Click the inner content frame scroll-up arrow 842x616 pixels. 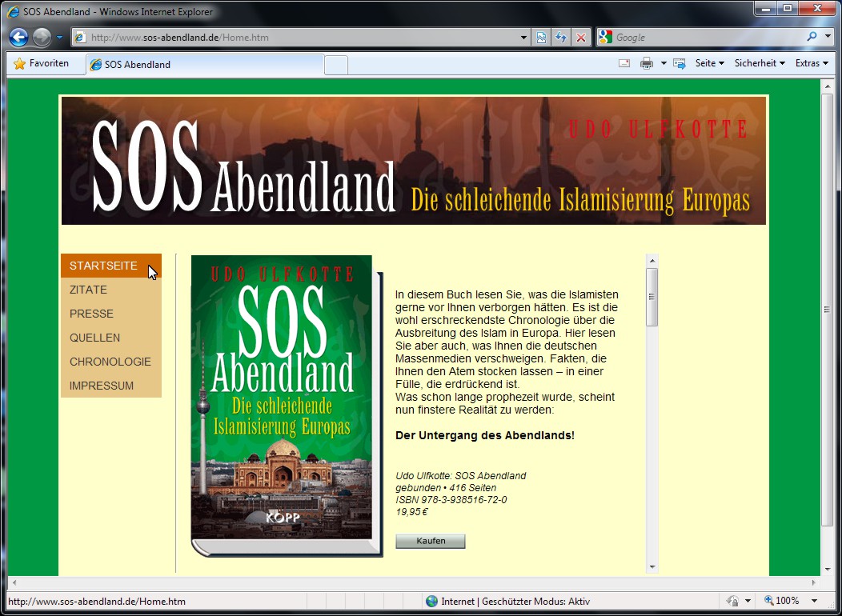(652, 261)
